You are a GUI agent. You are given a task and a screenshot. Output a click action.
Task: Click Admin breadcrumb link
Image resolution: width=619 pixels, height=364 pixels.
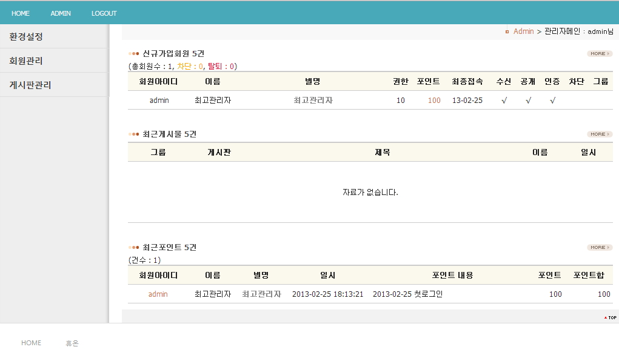point(523,31)
